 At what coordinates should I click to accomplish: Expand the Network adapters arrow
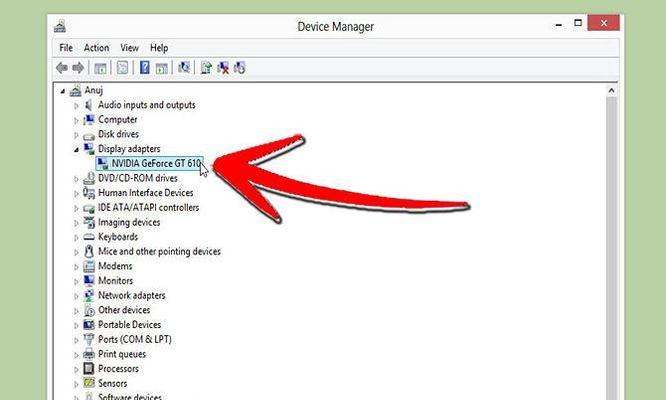76,296
